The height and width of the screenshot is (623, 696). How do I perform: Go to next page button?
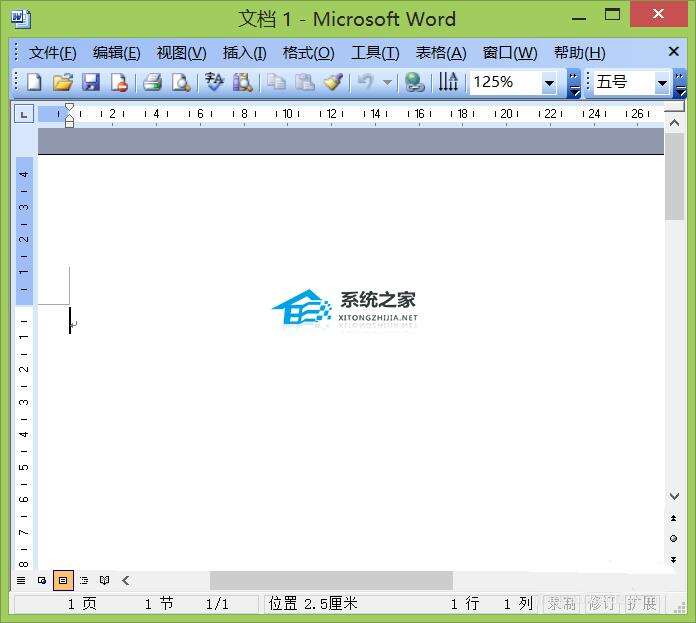click(x=674, y=560)
